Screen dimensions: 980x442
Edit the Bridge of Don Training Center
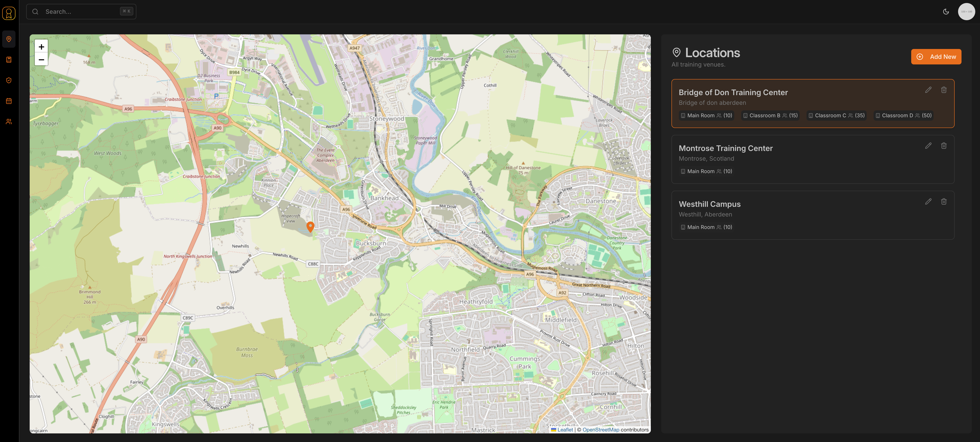click(x=928, y=90)
